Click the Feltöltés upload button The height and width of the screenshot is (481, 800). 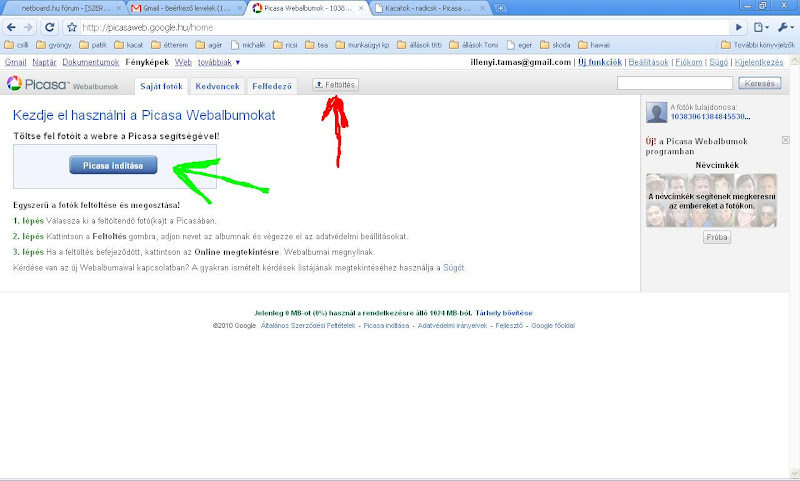(335, 85)
